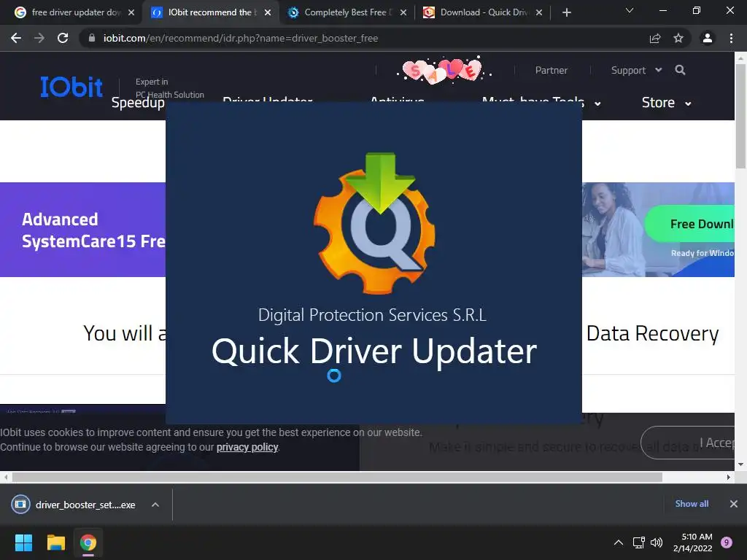This screenshot has width=747, height=560.
Task: Click Show all downloads
Action: tap(692, 504)
